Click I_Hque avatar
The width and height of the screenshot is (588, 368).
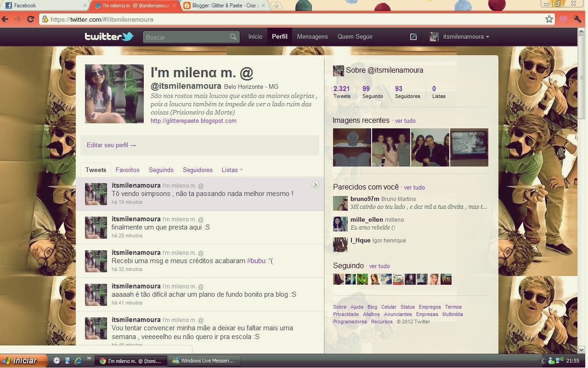click(340, 244)
